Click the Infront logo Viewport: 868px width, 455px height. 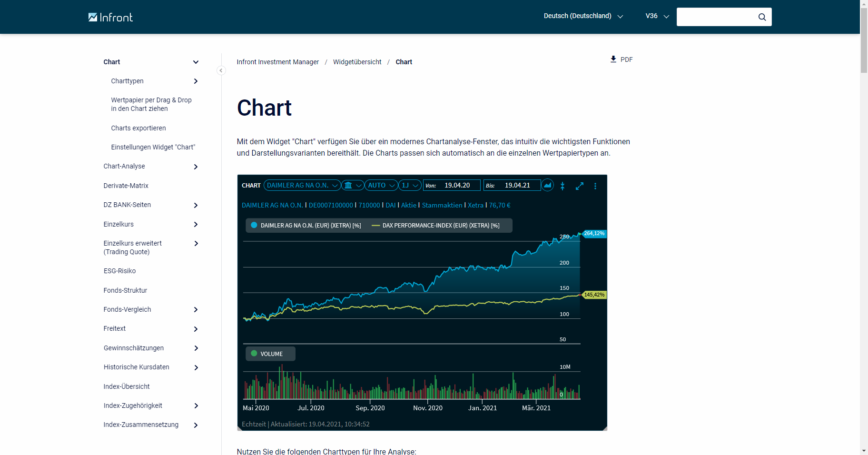point(110,17)
